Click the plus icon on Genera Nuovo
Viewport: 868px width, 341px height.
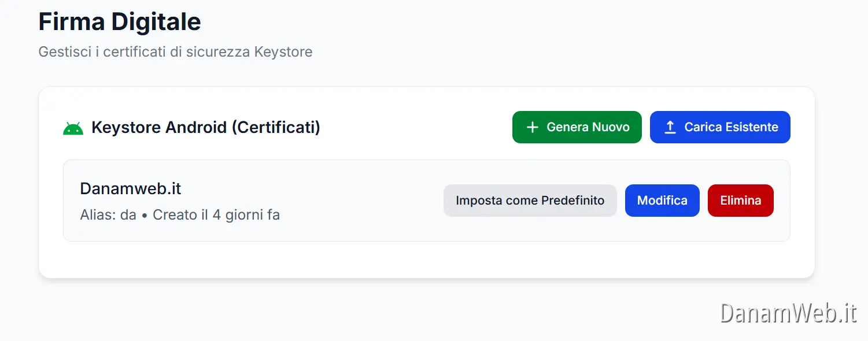[x=532, y=127]
